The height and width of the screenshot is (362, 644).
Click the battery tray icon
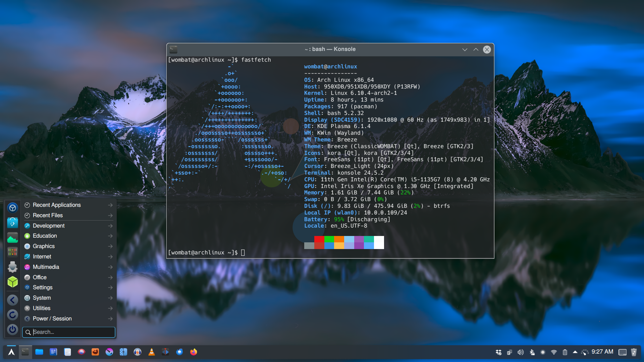[x=565, y=352]
